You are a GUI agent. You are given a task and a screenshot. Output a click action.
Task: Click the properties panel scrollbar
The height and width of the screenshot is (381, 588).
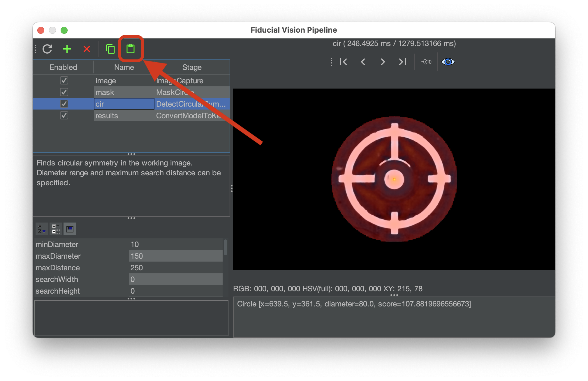225,248
